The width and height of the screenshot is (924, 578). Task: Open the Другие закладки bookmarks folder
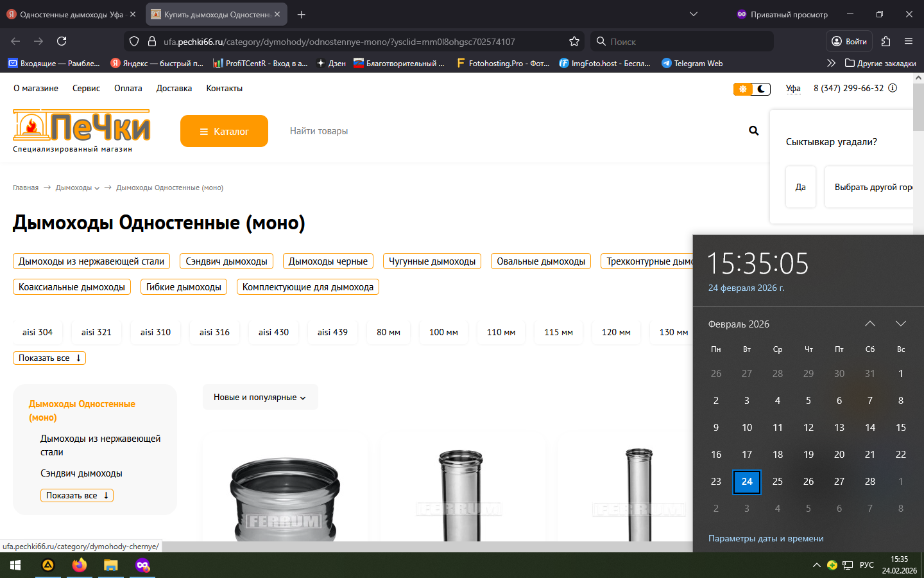880,63
